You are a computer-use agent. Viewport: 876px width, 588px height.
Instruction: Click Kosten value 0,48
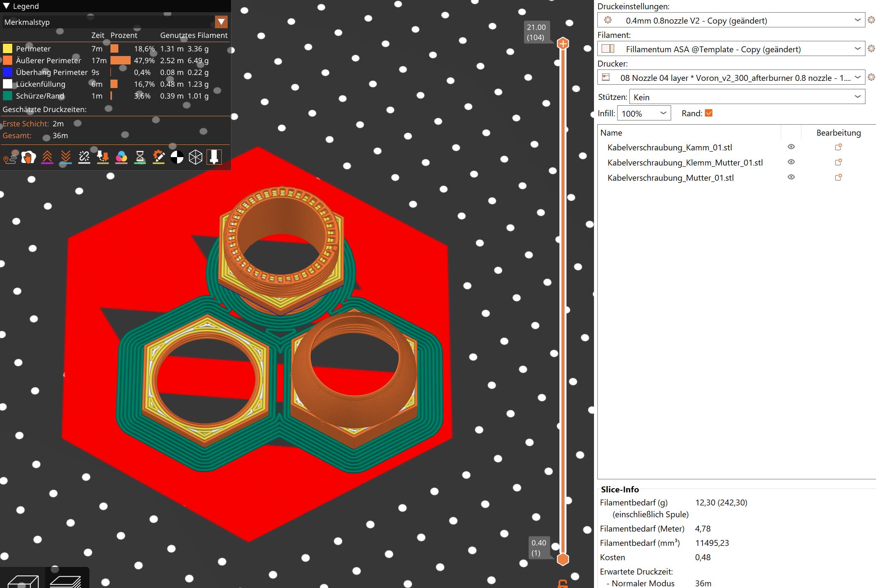[x=703, y=557]
